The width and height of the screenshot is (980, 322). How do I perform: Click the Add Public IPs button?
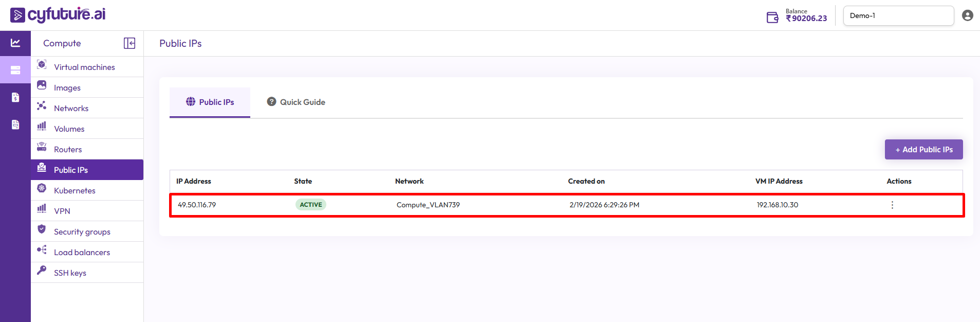tap(923, 149)
